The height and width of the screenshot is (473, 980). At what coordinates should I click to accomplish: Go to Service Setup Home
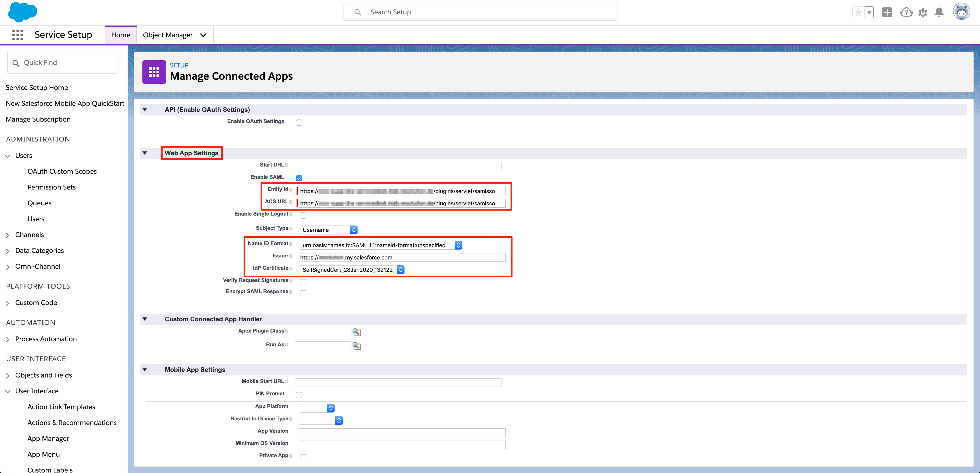(x=37, y=88)
